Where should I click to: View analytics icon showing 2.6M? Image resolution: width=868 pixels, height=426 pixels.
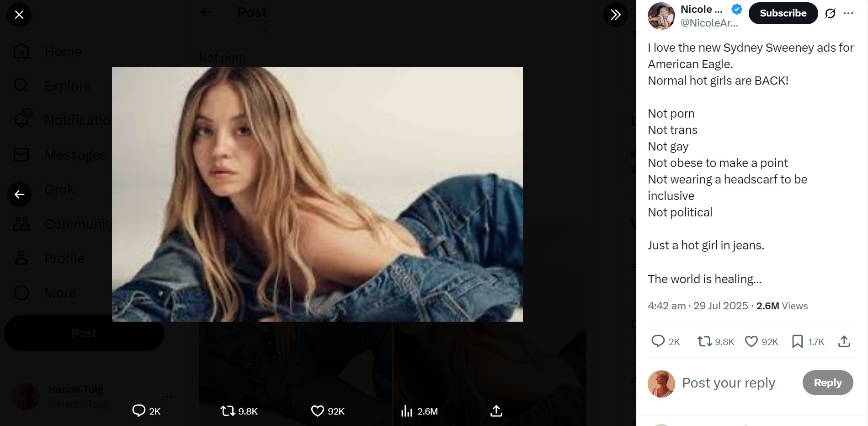point(406,411)
